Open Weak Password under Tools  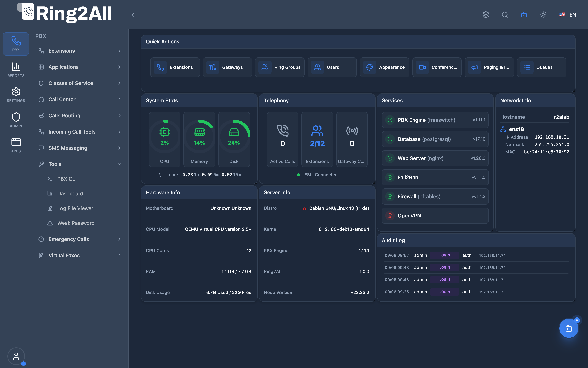[84, 223]
